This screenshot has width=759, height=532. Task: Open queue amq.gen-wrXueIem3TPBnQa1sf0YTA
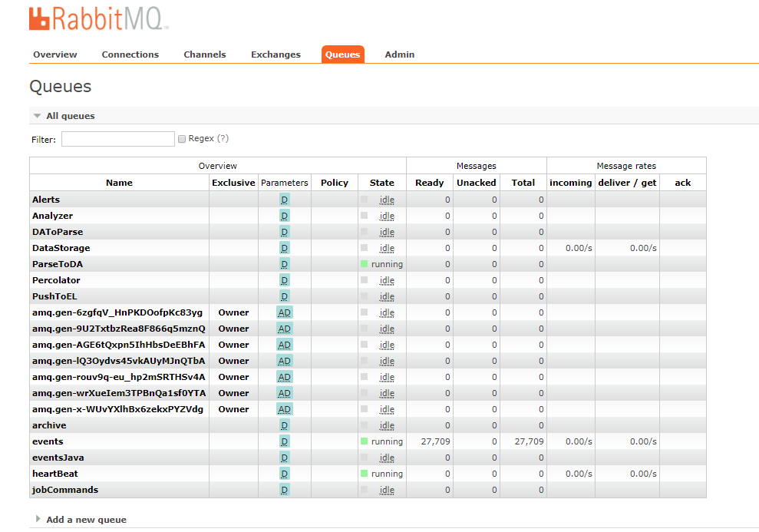[x=119, y=393]
